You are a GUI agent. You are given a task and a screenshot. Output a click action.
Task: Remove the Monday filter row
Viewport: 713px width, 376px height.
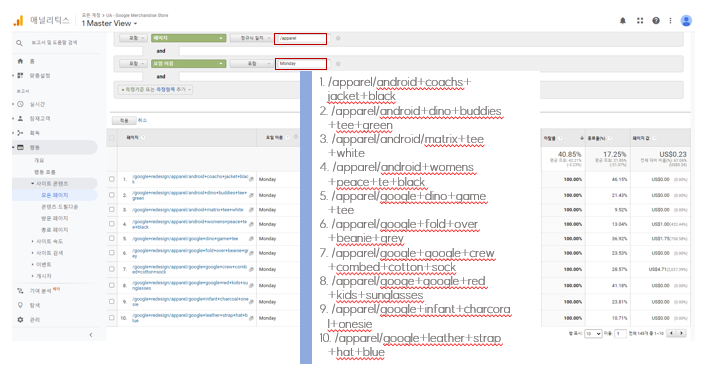338,64
